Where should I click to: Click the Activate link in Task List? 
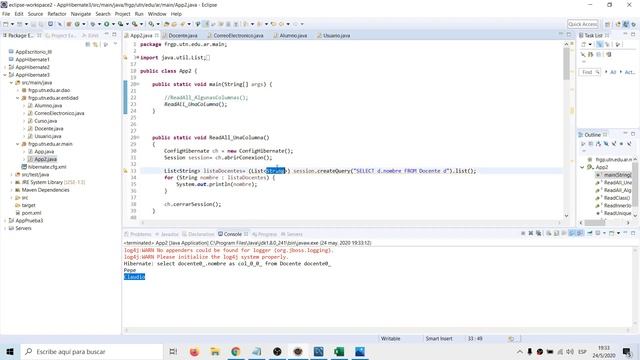[x=630, y=72]
